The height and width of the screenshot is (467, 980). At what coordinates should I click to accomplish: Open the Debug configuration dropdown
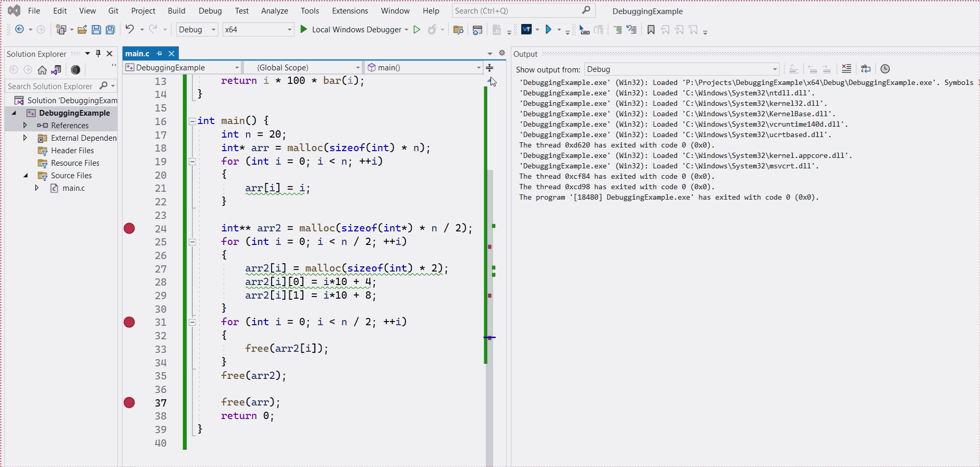(197, 30)
